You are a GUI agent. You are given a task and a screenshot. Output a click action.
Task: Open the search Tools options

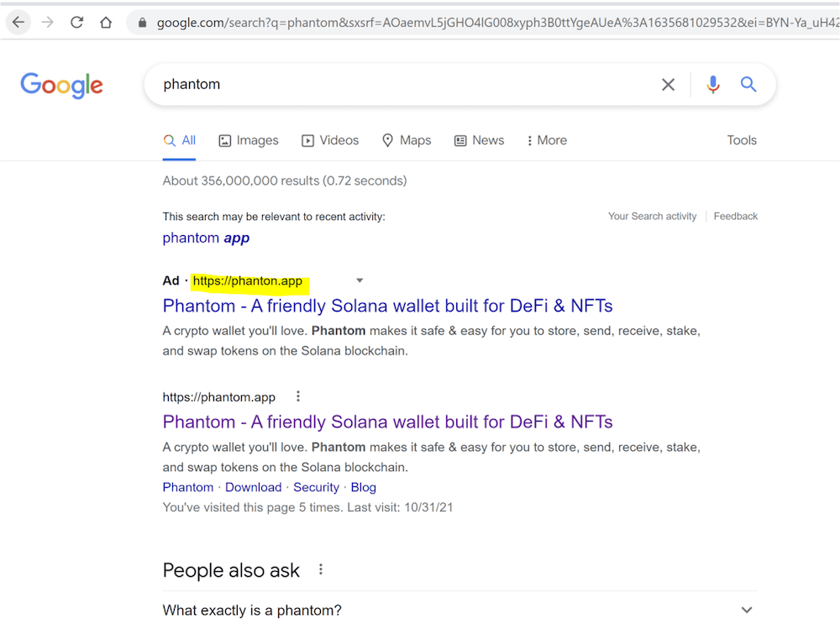[742, 140]
